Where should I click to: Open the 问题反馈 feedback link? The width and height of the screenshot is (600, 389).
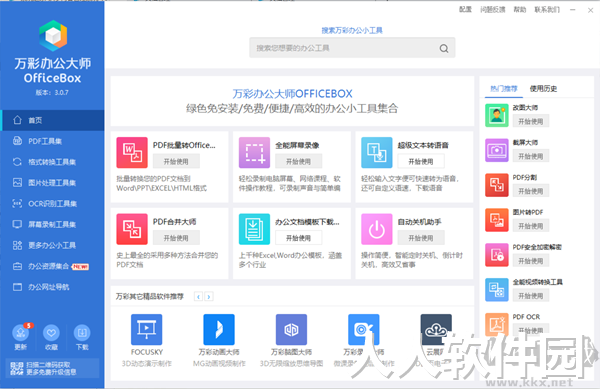pos(493,10)
